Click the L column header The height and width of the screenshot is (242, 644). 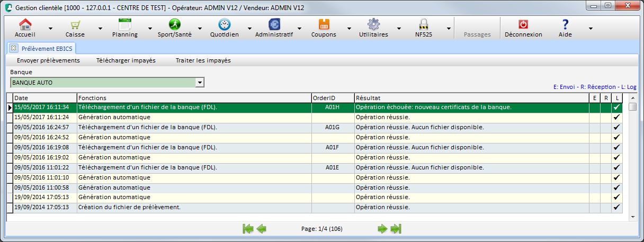coord(617,98)
